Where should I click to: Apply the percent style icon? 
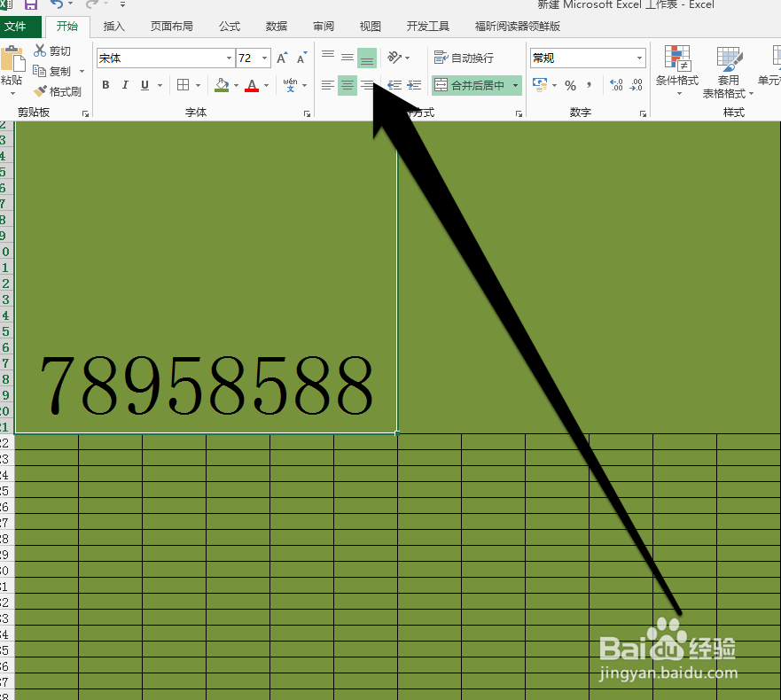570,85
